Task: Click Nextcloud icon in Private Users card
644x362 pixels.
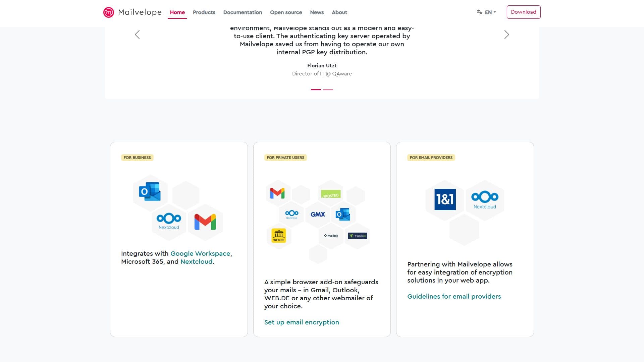Action: coord(292,214)
